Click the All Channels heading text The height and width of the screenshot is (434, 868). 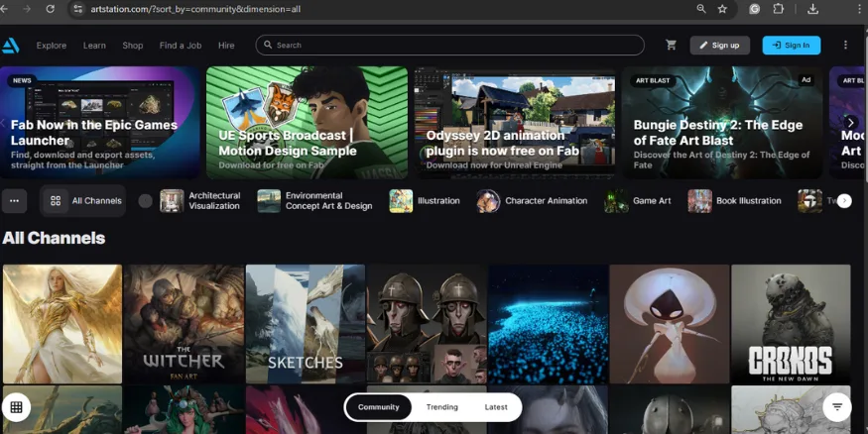tap(54, 238)
